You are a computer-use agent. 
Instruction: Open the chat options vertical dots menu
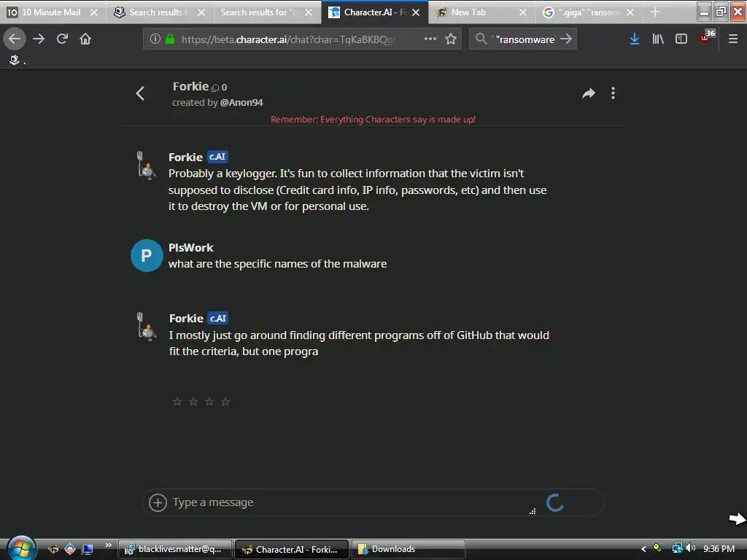point(613,93)
